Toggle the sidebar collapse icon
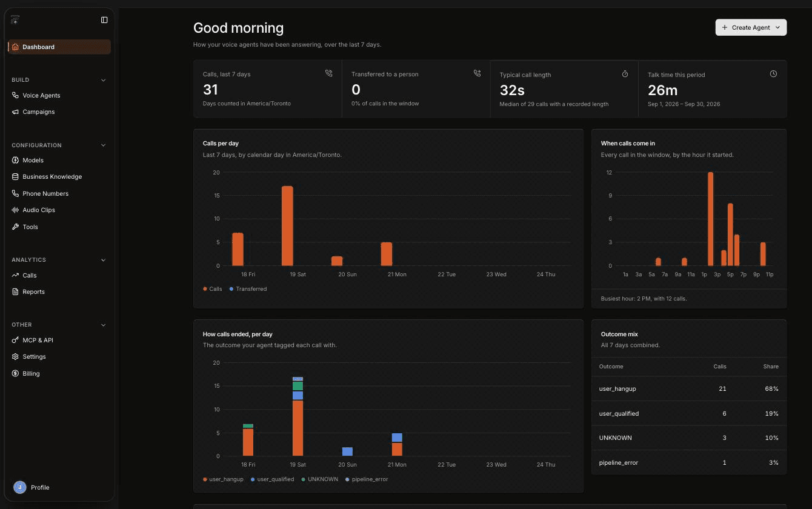812x509 pixels. [x=104, y=20]
